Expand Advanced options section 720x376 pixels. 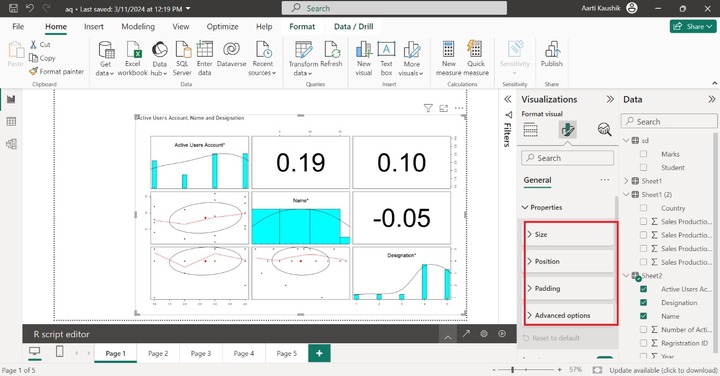[x=569, y=315]
